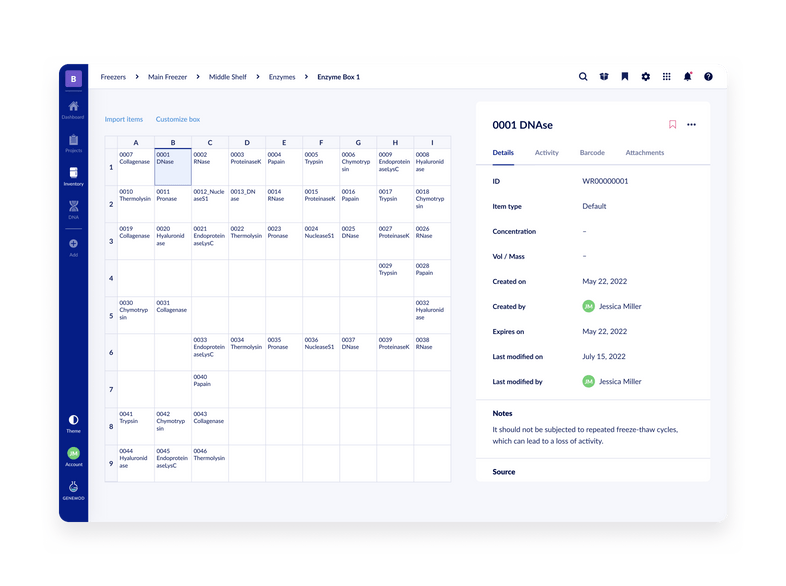Click the box package icon in top bar
786x586 pixels.
tap(604, 77)
